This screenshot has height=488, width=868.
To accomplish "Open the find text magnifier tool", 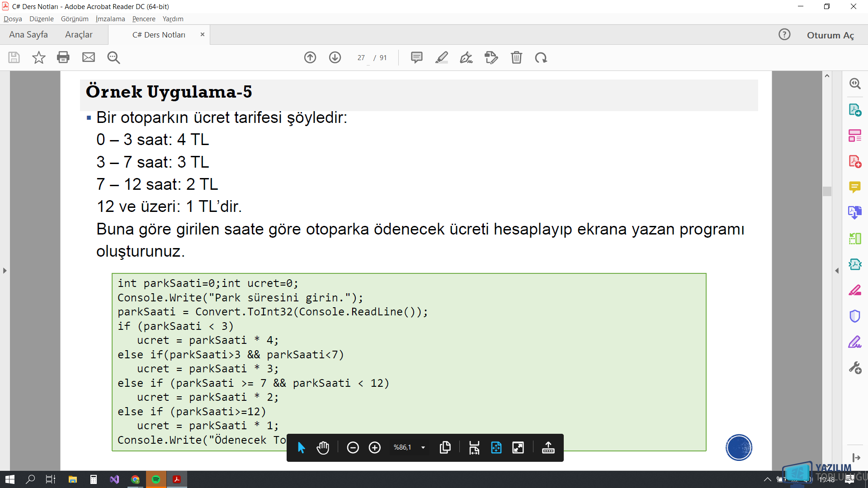I will [x=113, y=57].
